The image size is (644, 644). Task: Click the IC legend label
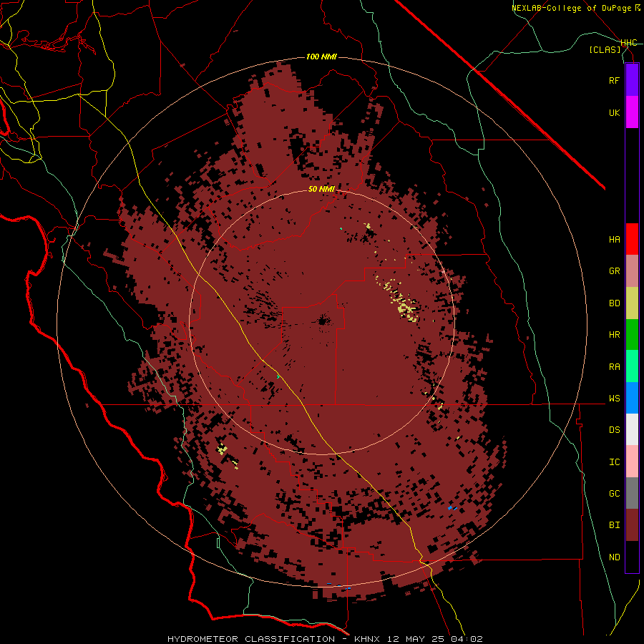[x=614, y=462]
